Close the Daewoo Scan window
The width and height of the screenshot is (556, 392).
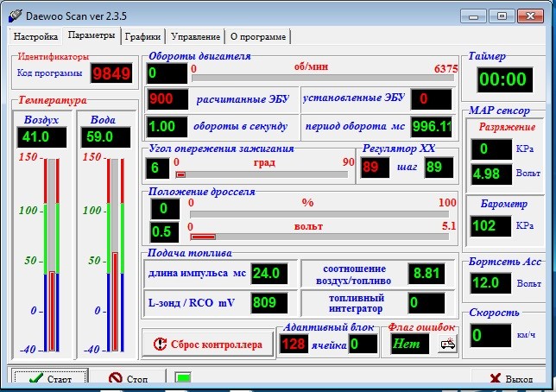pyautogui.click(x=530, y=16)
